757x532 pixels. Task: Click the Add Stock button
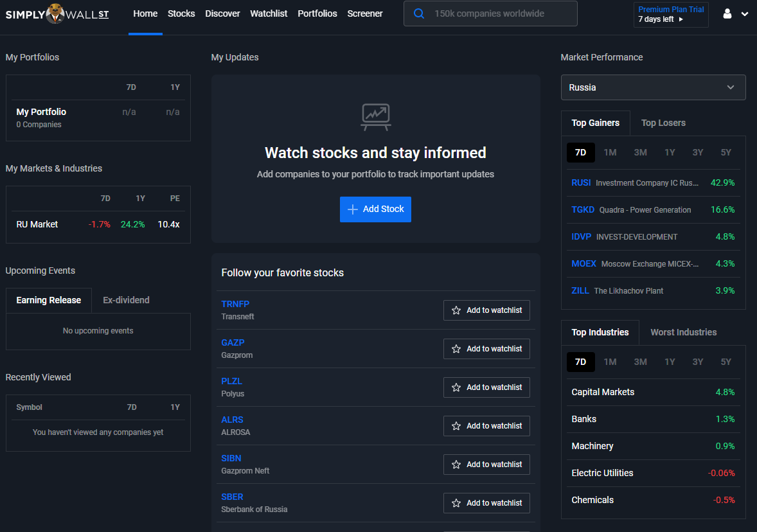coord(375,209)
